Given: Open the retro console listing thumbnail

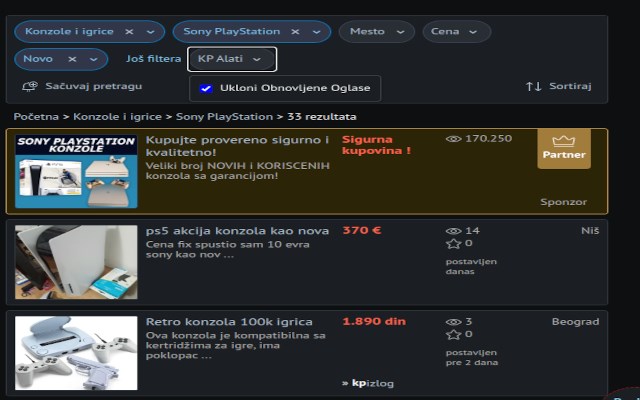Looking at the screenshot, I should (76, 353).
